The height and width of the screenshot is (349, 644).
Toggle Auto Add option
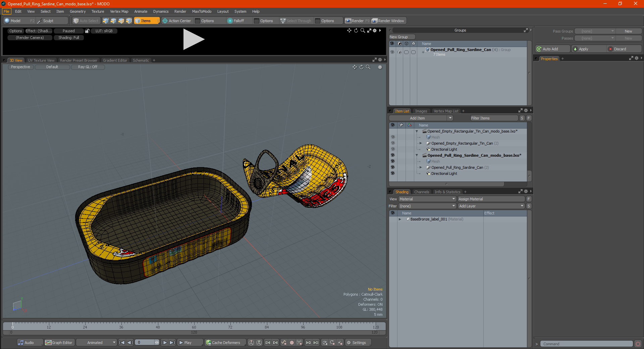tap(552, 49)
